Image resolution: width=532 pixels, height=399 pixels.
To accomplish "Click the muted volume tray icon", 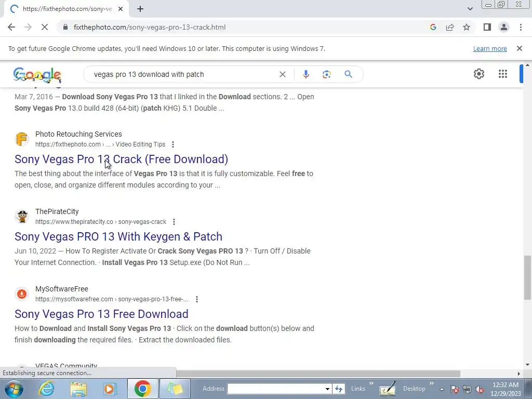I will click(x=480, y=389).
